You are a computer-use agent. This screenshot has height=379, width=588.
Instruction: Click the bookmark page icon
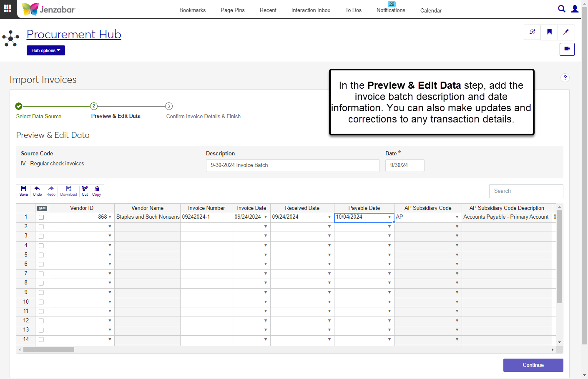tap(549, 32)
